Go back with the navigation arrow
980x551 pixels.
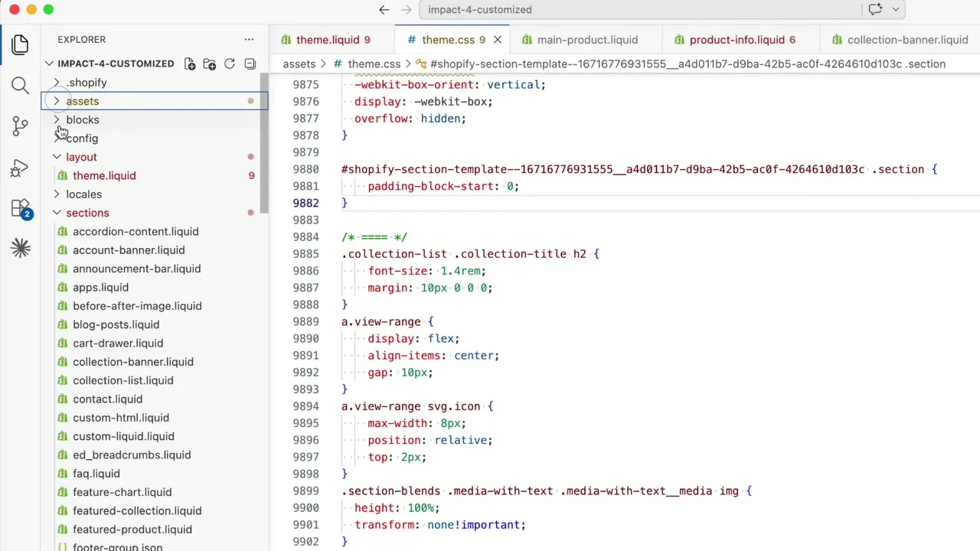tap(384, 10)
